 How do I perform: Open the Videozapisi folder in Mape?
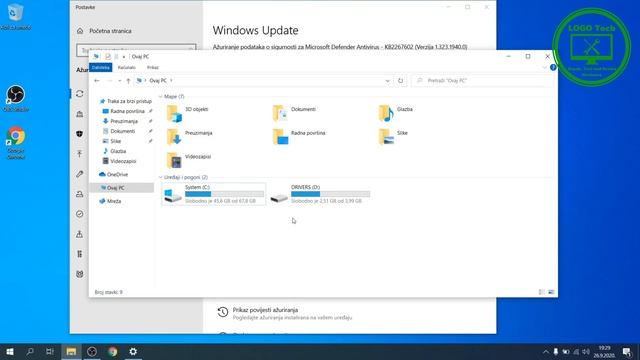[189, 160]
